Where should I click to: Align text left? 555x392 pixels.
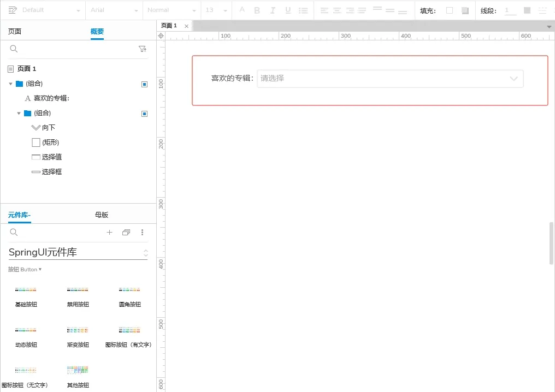tap(324, 10)
